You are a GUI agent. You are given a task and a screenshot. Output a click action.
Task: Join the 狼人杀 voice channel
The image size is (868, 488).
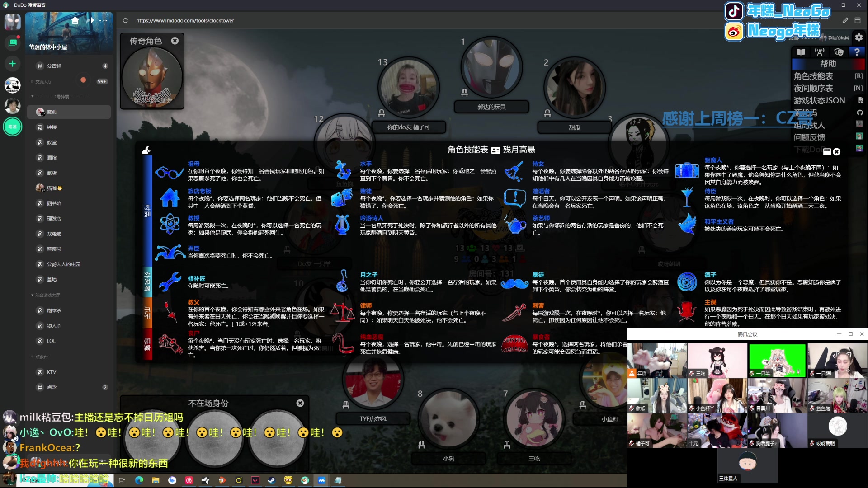[x=69, y=326]
